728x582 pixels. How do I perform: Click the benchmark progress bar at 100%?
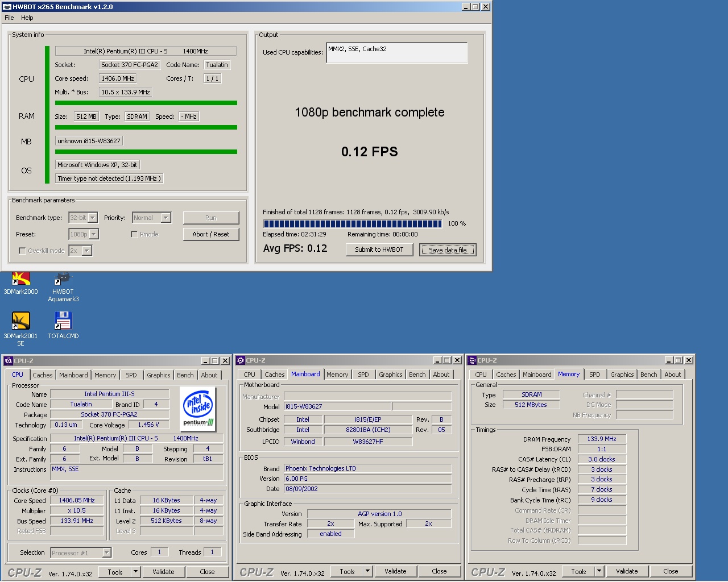click(x=353, y=224)
